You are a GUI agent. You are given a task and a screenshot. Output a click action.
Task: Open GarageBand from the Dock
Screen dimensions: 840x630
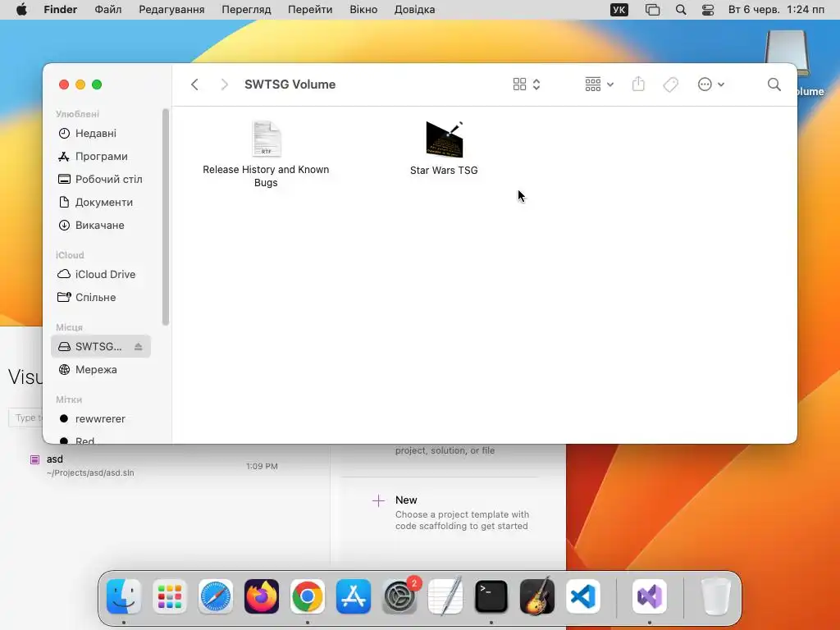[537, 596]
